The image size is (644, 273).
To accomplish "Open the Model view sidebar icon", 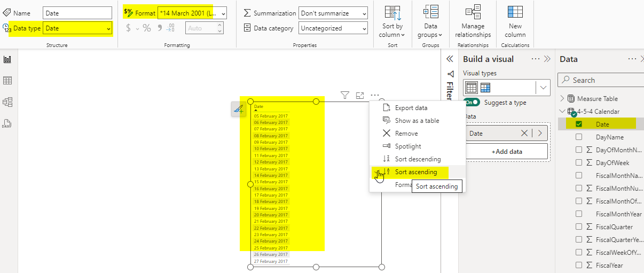I will [7, 102].
